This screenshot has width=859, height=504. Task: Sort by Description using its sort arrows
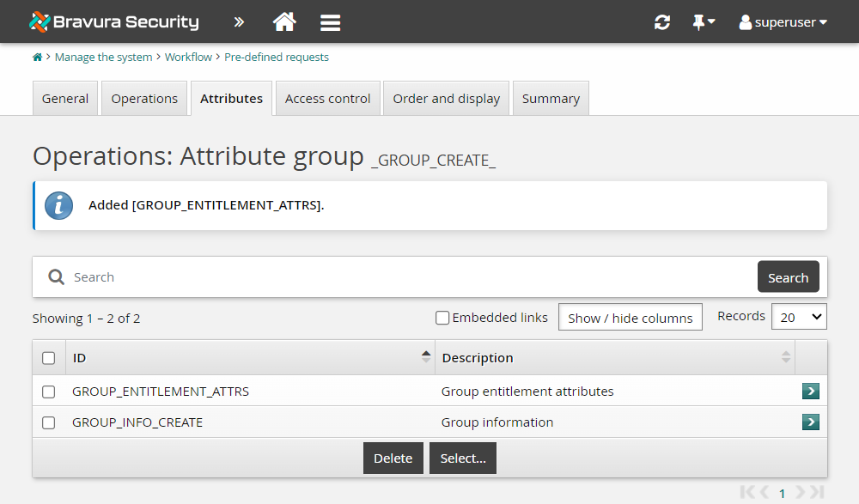786,357
